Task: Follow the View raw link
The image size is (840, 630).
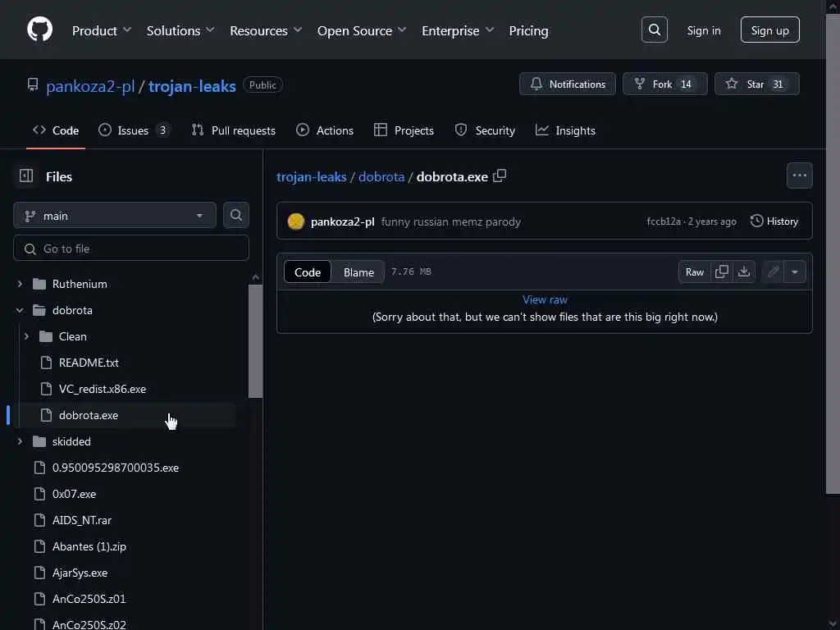Action: 545,299
